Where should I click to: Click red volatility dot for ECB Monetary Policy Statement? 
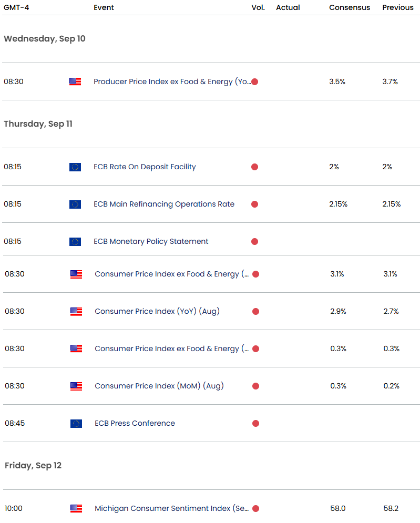click(x=254, y=242)
